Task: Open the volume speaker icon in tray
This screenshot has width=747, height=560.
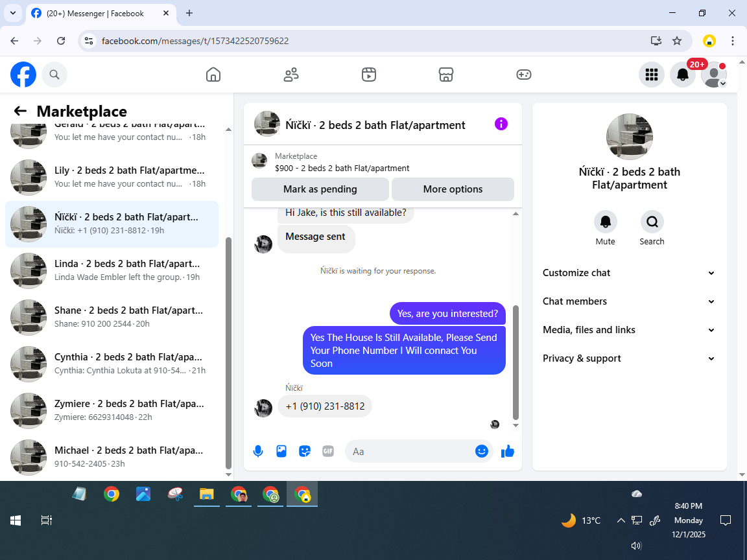Action: (636, 546)
